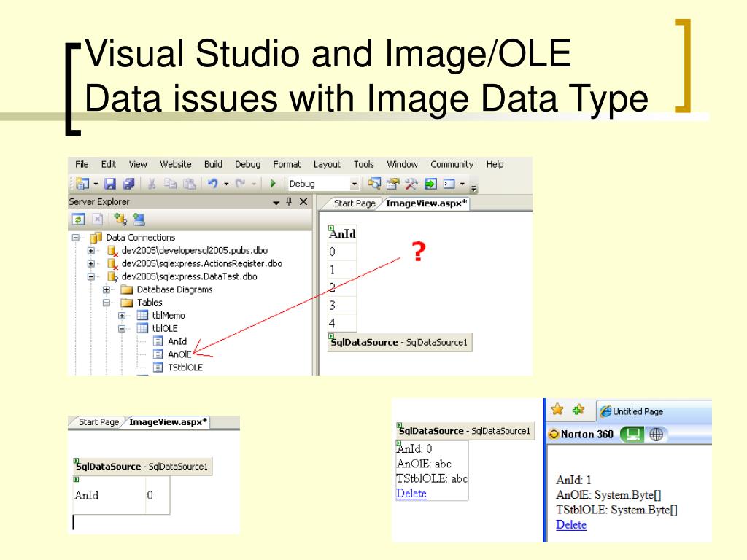This screenshot has height=560, width=747.
Task: Select the tblMemo table node
Action: 169,315
